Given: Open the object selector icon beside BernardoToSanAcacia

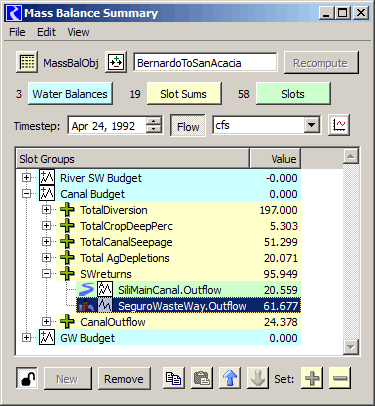Looking at the screenshot, I should tap(116, 62).
